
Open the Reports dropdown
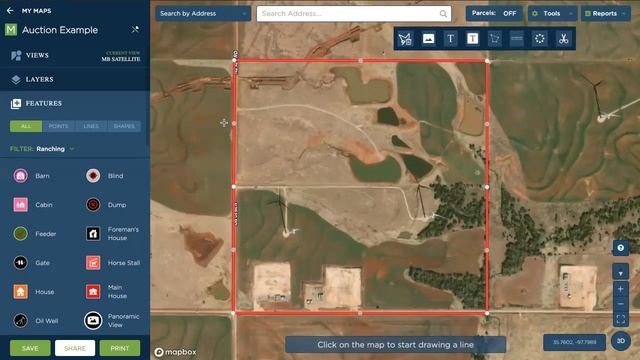tap(606, 13)
